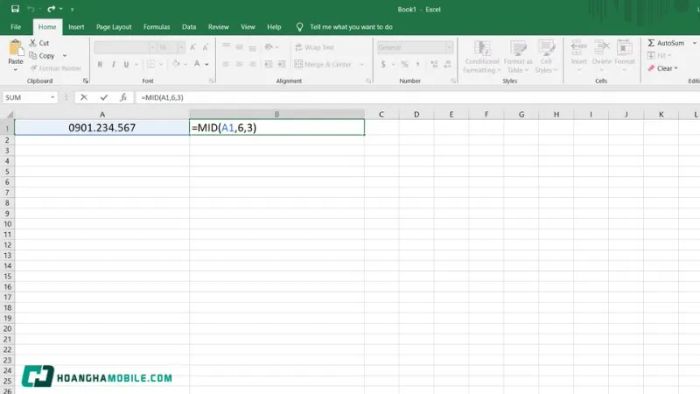Click the Top Align icon
Viewport: 700px width, 394px height.
click(226, 47)
